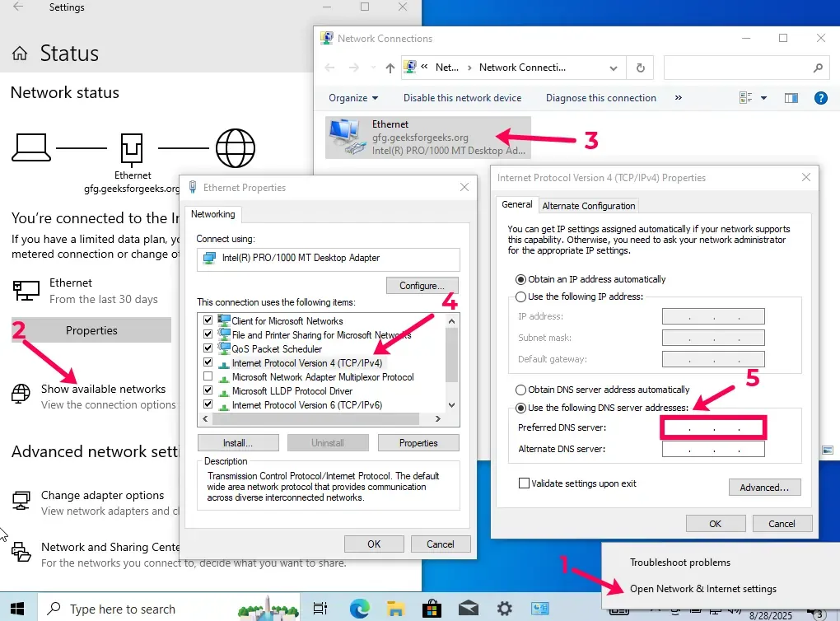This screenshot has height=621, width=840.
Task: Open the recent locations dropdown arrow
Action: (373, 68)
